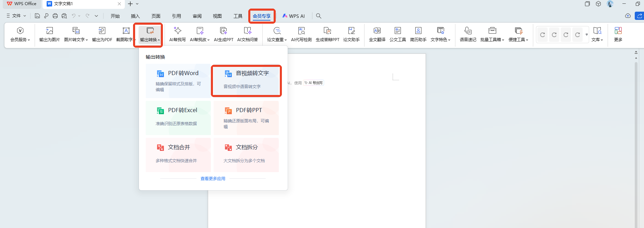
Task: Click the redo arrow icon
Action: click(87, 16)
